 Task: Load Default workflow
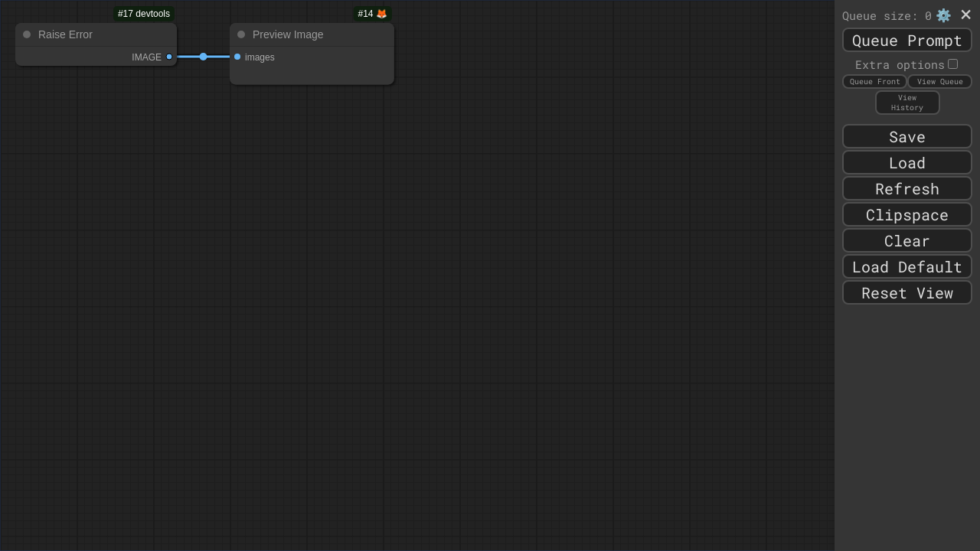[907, 267]
